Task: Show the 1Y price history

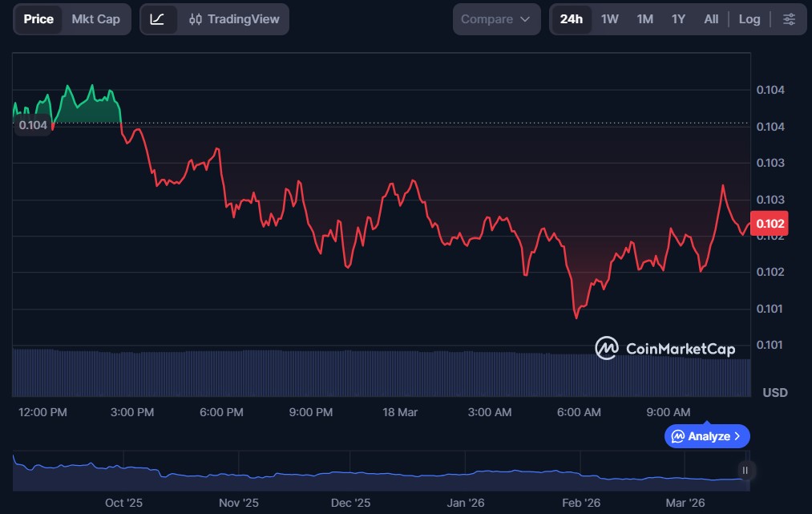Action: pos(678,19)
